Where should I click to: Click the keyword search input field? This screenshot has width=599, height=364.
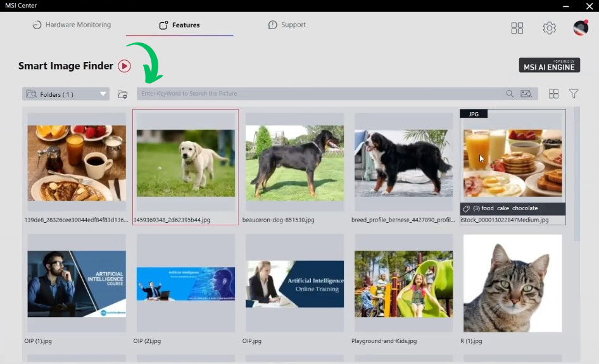[317, 94]
